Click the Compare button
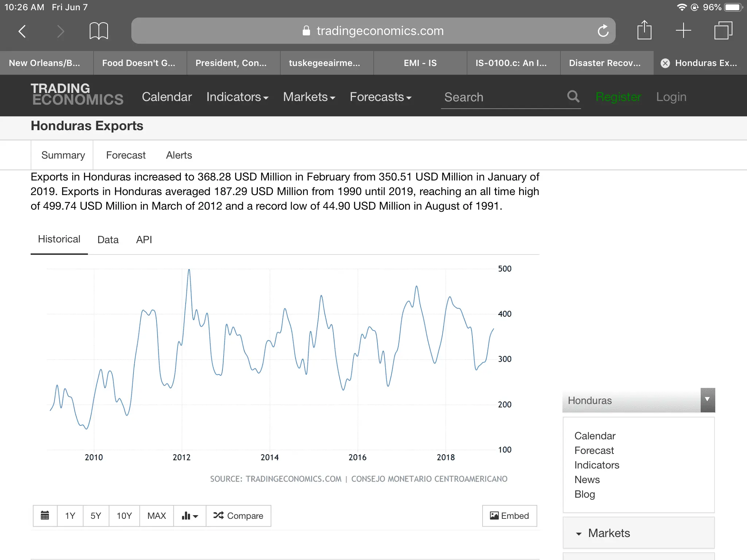The width and height of the screenshot is (747, 560). [x=239, y=516]
